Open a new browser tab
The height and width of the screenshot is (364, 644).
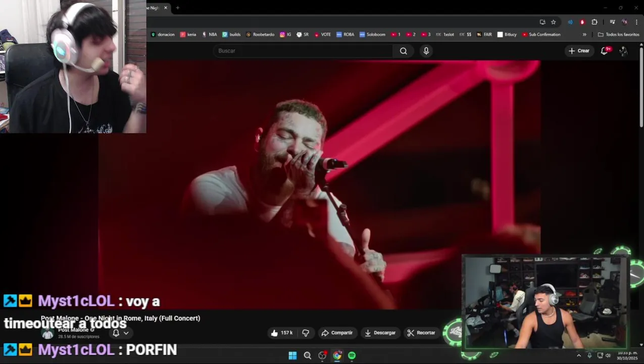177,8
